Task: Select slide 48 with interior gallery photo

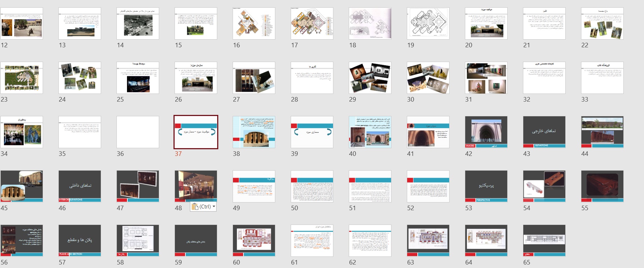Action: click(196, 186)
